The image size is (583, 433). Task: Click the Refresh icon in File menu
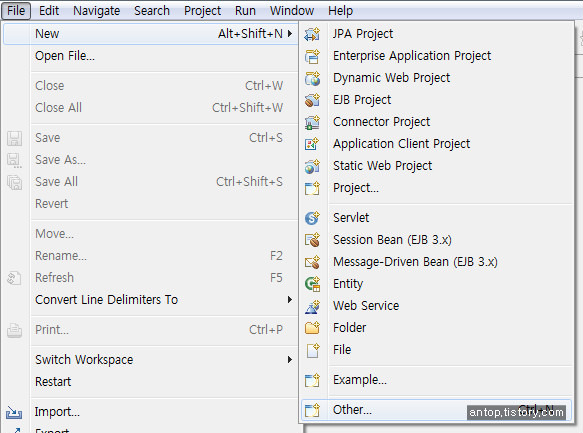tap(14, 278)
